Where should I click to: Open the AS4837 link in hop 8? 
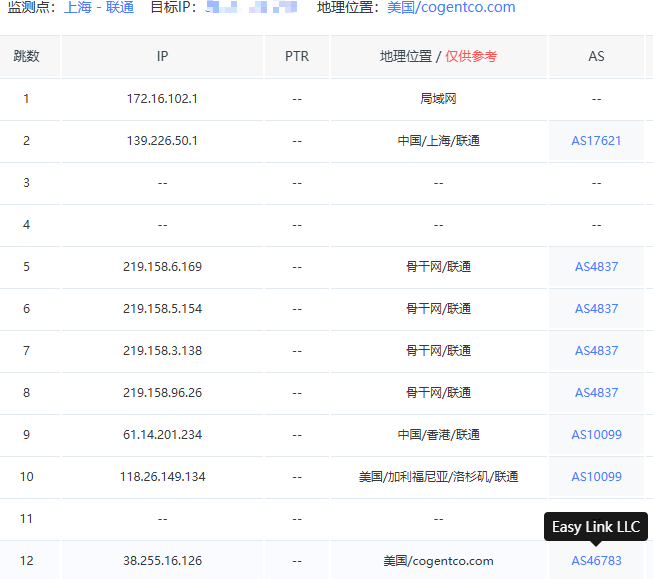click(x=596, y=393)
